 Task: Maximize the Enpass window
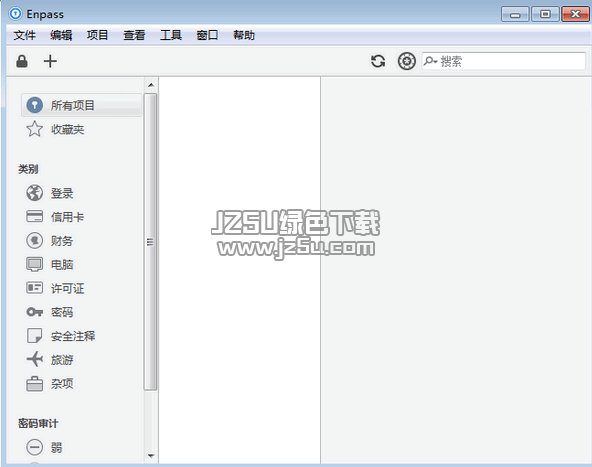(545, 14)
